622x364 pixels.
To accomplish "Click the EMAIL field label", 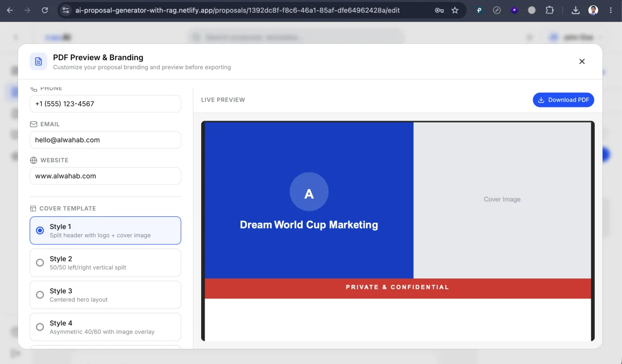I will (50, 124).
